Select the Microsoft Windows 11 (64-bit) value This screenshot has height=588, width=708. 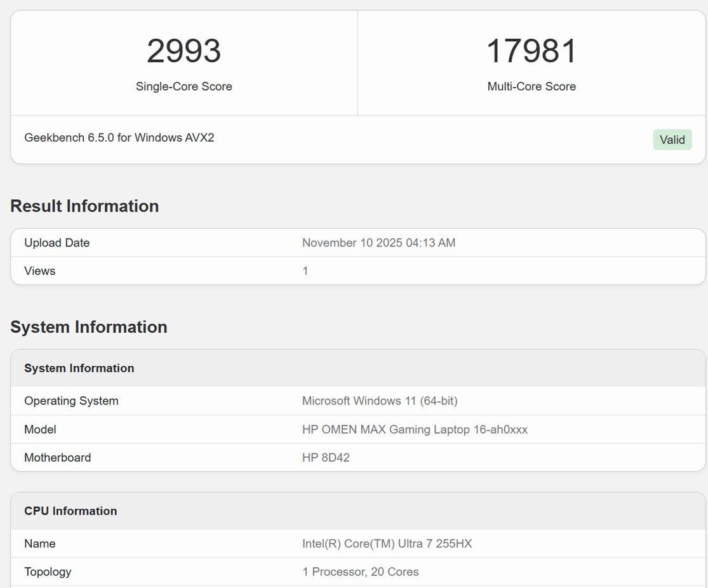(380, 401)
